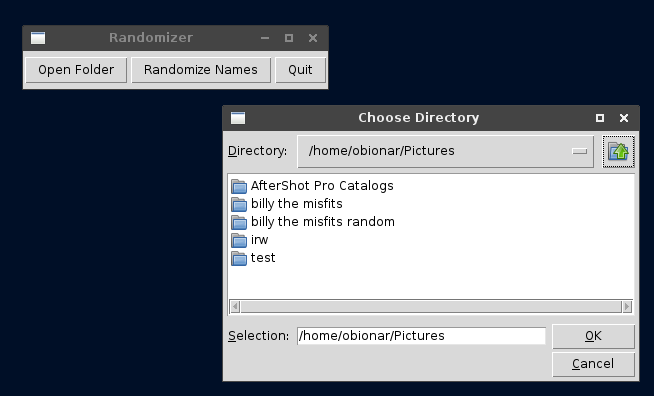Select the irw folder icon
Screen dimensions: 654x396
tap(239, 240)
